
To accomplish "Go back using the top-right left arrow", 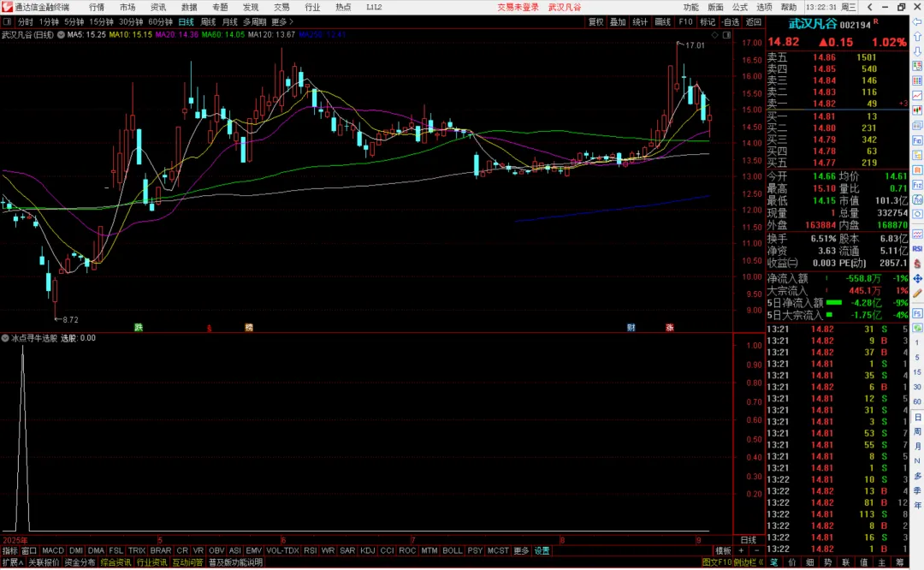I will 870,7.
